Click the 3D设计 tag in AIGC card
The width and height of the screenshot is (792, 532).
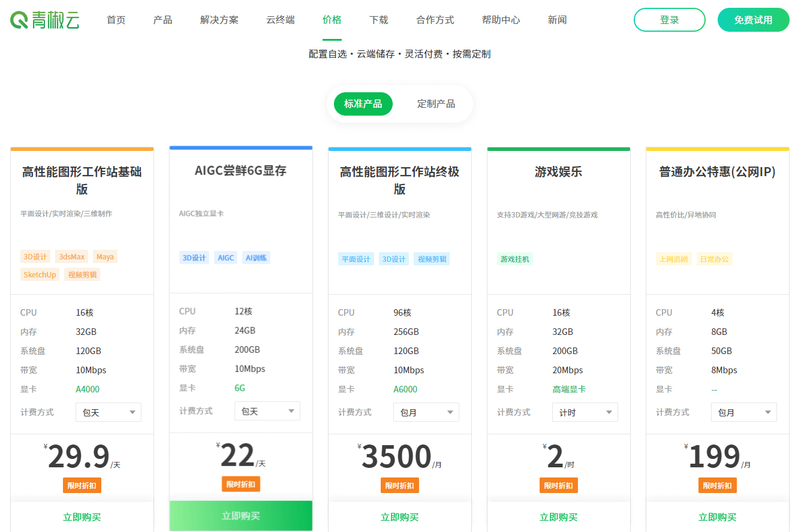click(194, 258)
